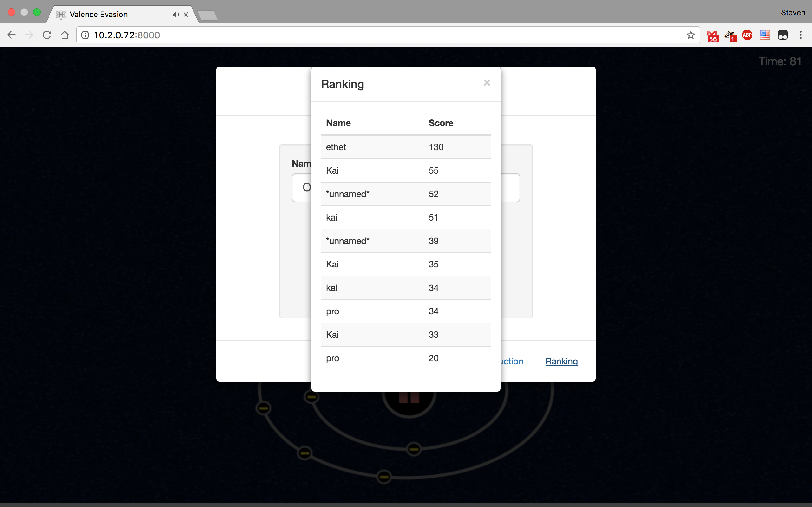Viewport: 812px width, 507px height.
Task: Click the Score column header
Action: pyautogui.click(x=441, y=123)
